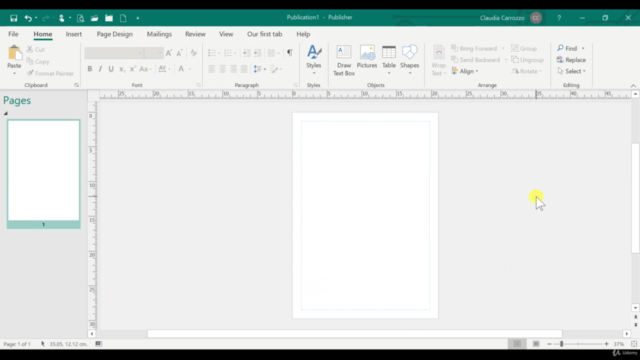Click the Decrease Font Size icon
Viewport: 640px width, 360px height.
tap(179, 53)
